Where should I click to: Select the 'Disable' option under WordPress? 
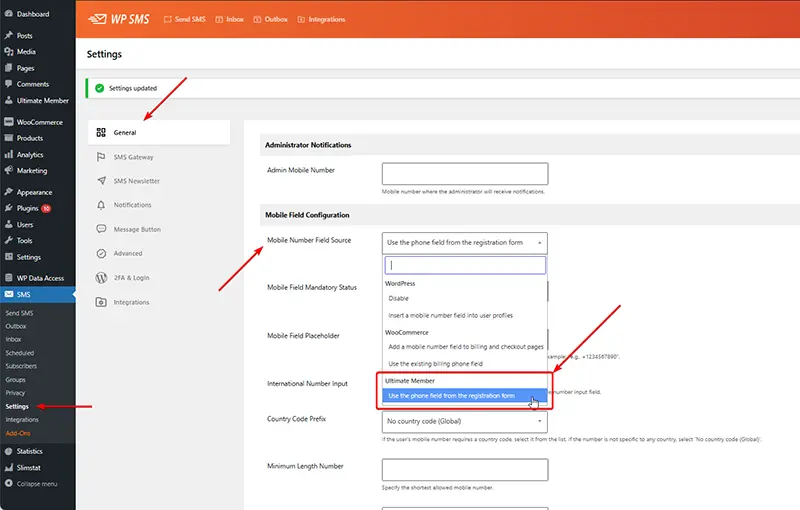tap(398, 299)
